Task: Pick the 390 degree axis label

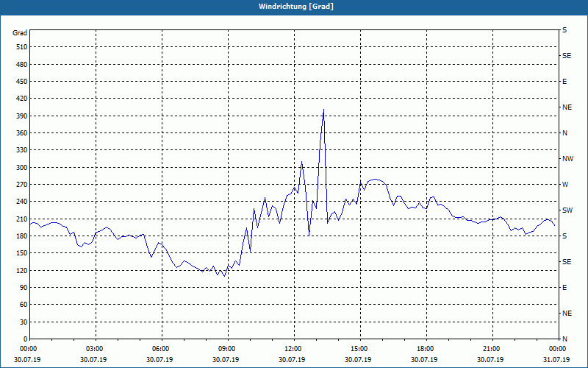Action: (22, 116)
